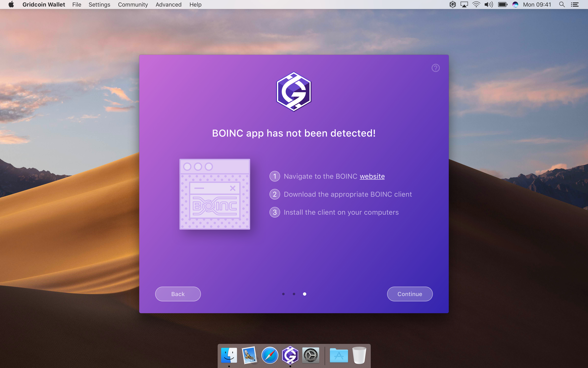Click the Continue button
The image size is (588, 368).
(x=410, y=294)
